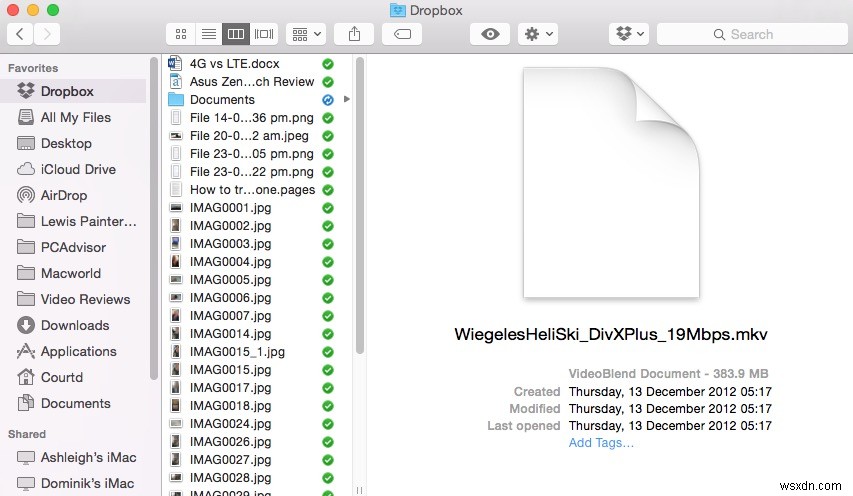The height and width of the screenshot is (496, 853).
Task: Switch to column view
Action: [x=236, y=34]
